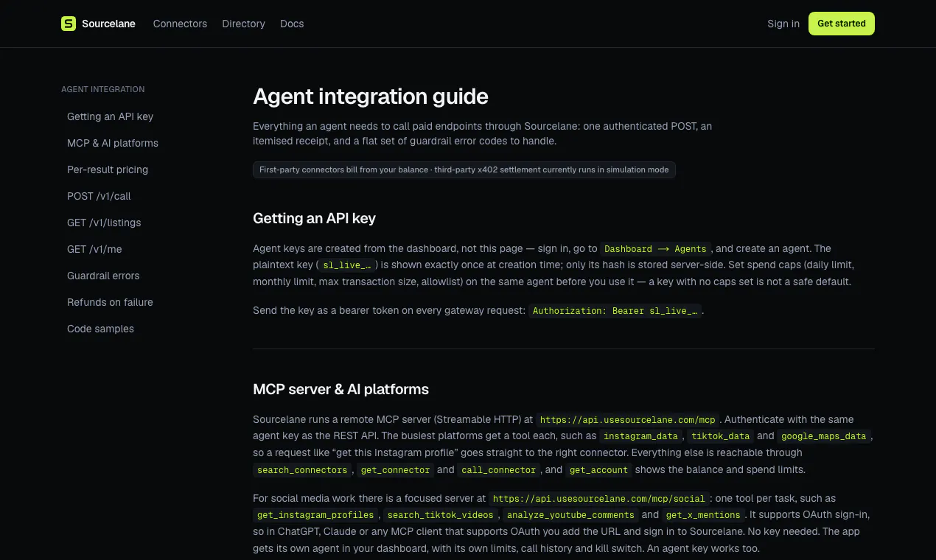Viewport: 936px width, 560px height.
Task: Go to Code samples section
Action: 100,329
